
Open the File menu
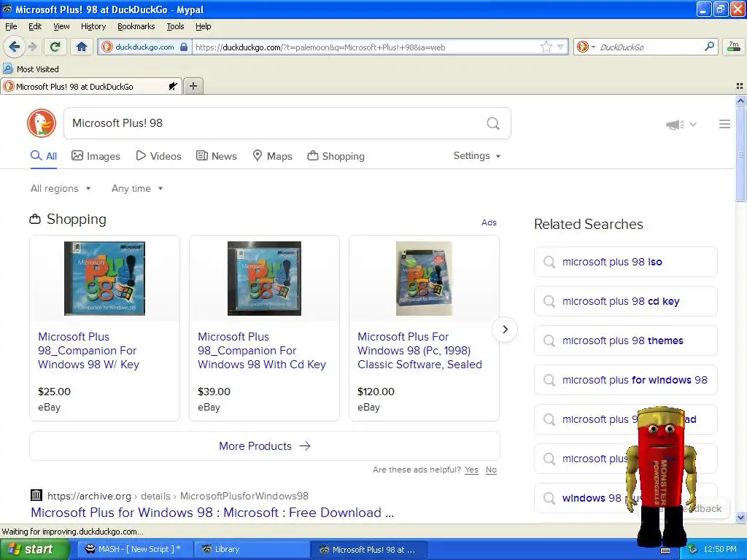(11, 26)
